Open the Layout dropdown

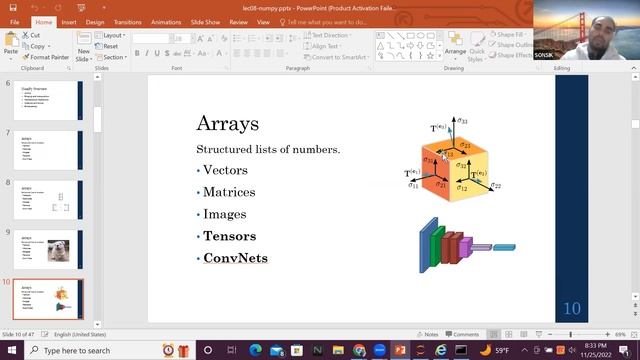coord(110,36)
